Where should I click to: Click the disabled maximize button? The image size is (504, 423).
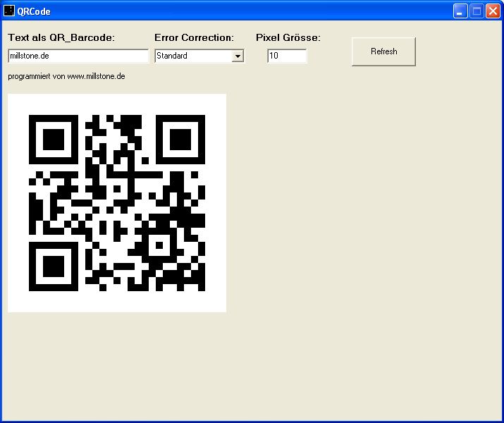[477, 11]
